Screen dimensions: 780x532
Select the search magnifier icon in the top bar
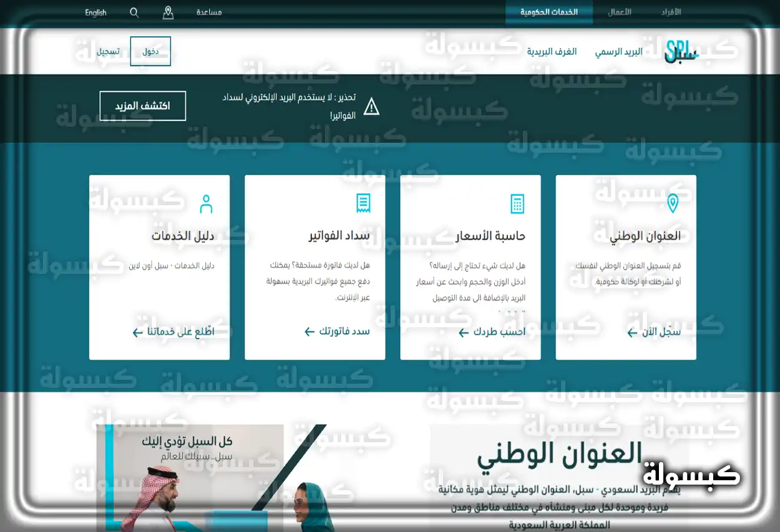pyautogui.click(x=134, y=12)
